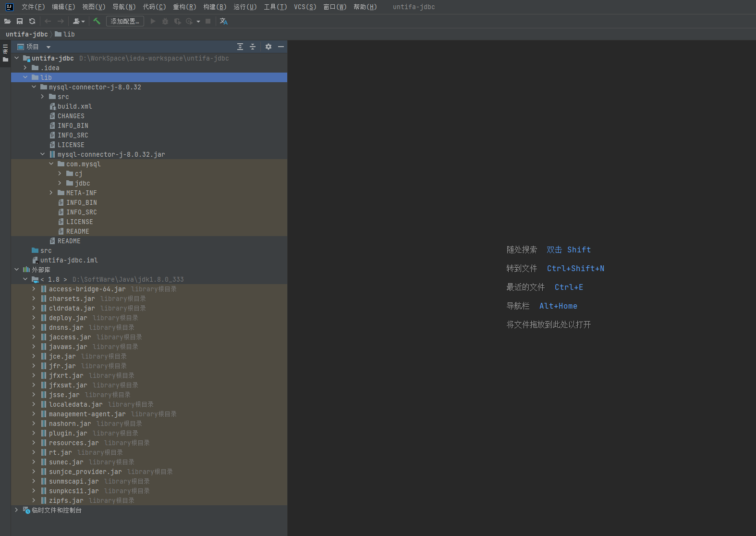Image resolution: width=756 pixels, height=536 pixels.
Task: Collapse the < 1.8 > JDK node
Action: coord(25,279)
